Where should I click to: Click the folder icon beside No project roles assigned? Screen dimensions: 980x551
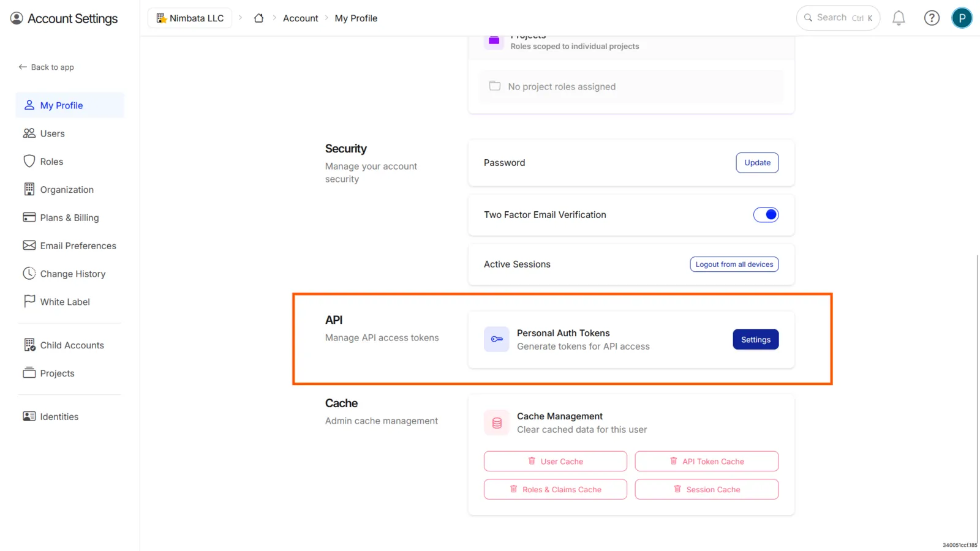(495, 86)
